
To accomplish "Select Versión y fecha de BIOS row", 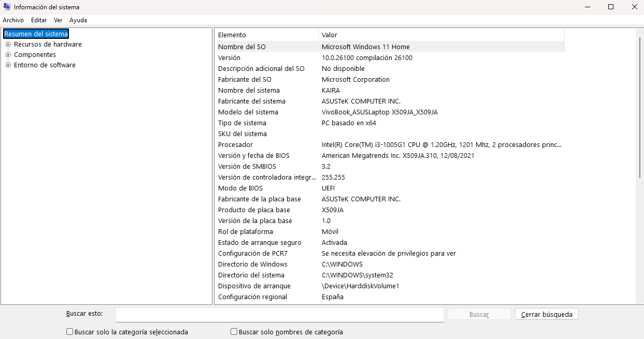I will tap(390, 155).
